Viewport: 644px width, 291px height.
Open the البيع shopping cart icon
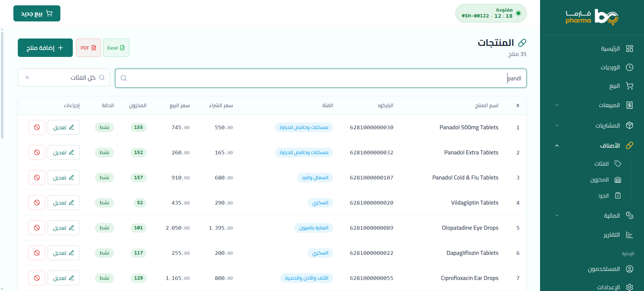tap(630, 86)
